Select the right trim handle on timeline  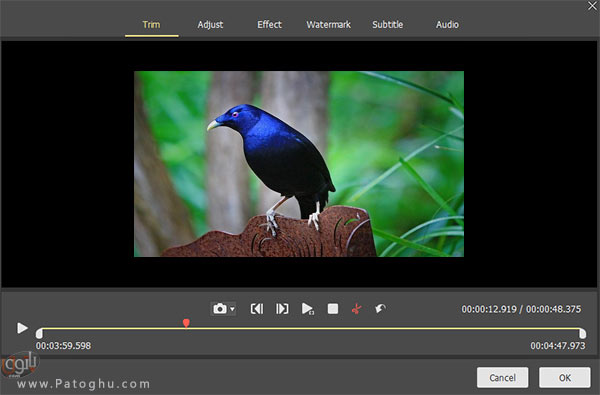click(x=582, y=333)
